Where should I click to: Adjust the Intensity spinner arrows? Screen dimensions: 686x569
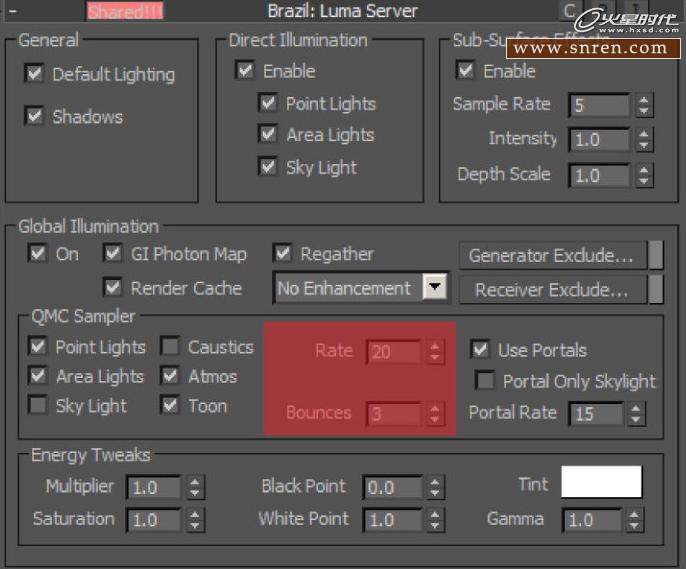(x=643, y=140)
